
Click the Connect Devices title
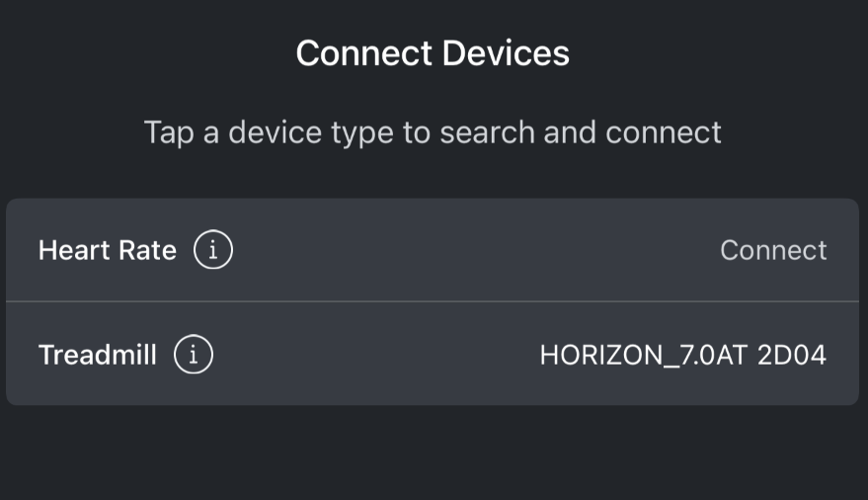pyautogui.click(x=433, y=52)
